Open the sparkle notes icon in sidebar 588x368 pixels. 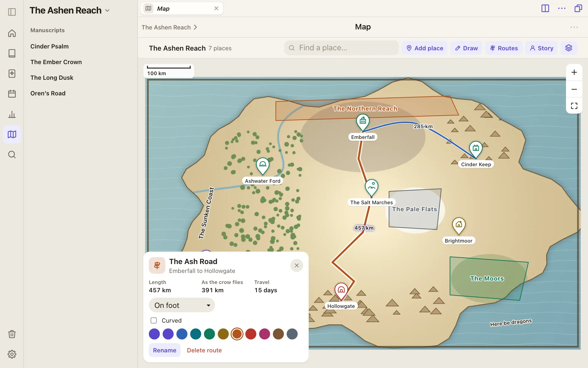tap(12, 74)
